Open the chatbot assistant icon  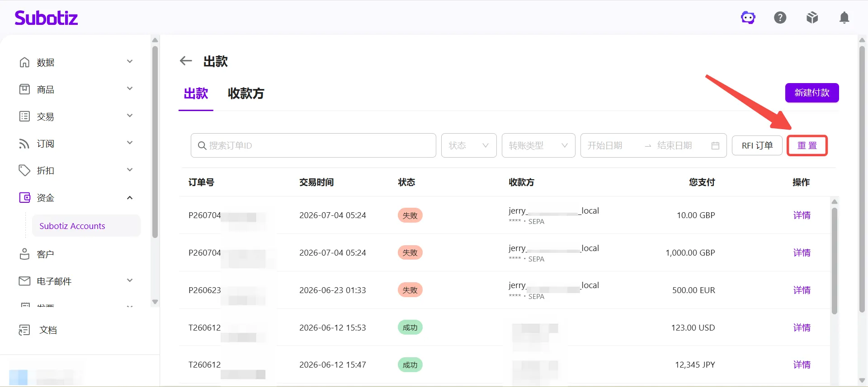tap(748, 18)
